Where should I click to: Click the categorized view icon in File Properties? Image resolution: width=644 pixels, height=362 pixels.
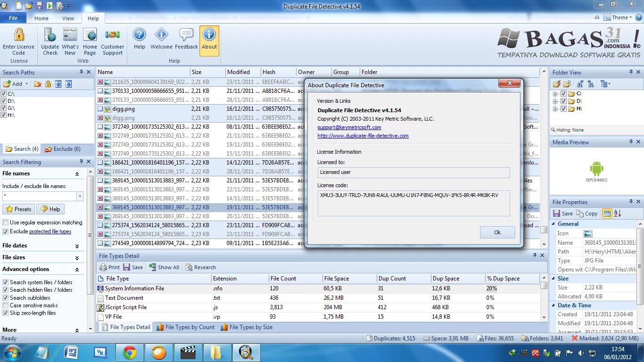[x=607, y=214]
